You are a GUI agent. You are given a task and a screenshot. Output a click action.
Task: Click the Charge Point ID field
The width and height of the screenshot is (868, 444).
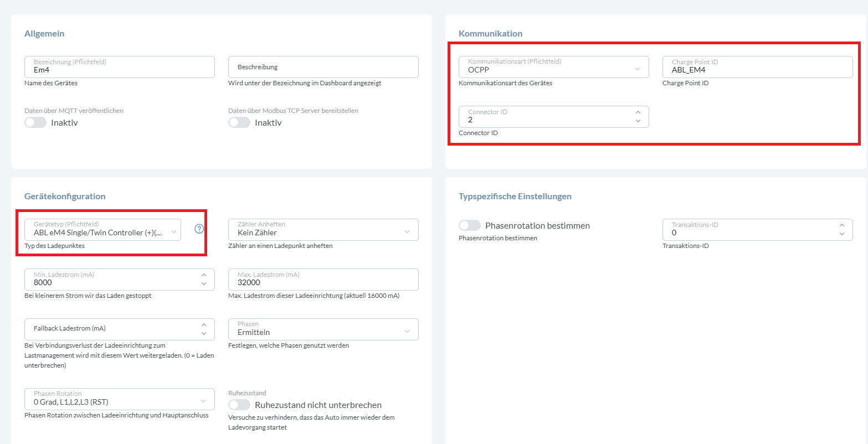pyautogui.click(x=757, y=67)
